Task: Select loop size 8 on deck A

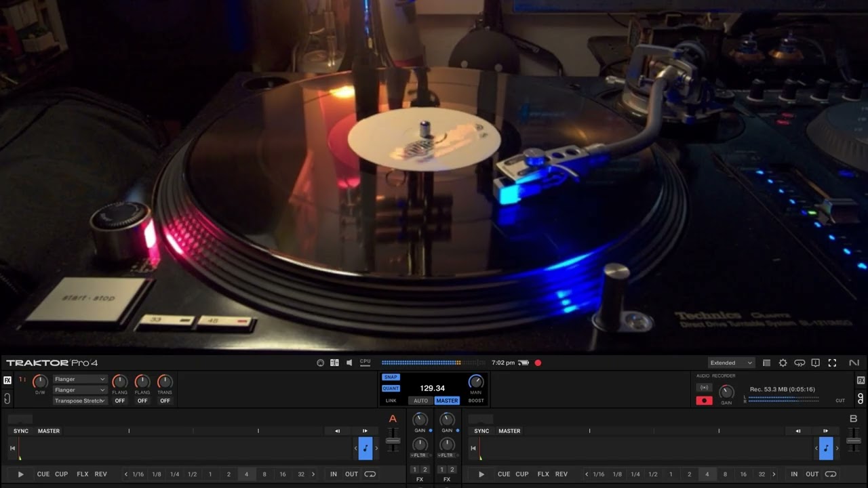Action: [264, 474]
